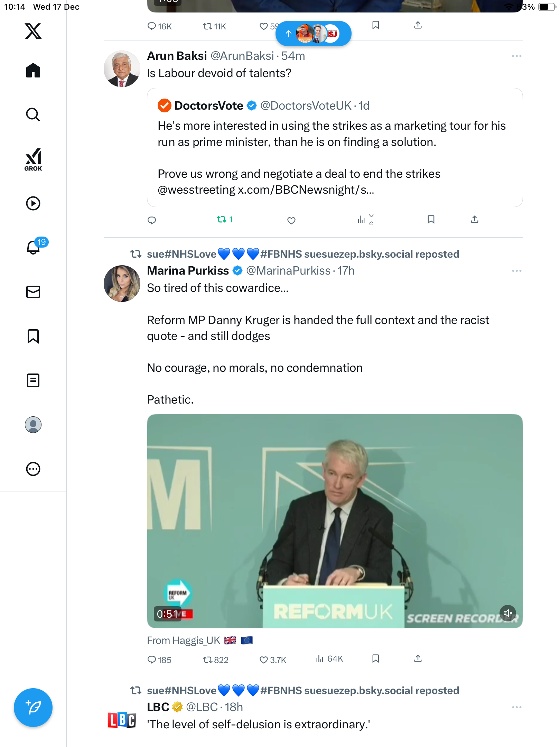Compose a new post
Screen dimensions: 560x747
33,708
